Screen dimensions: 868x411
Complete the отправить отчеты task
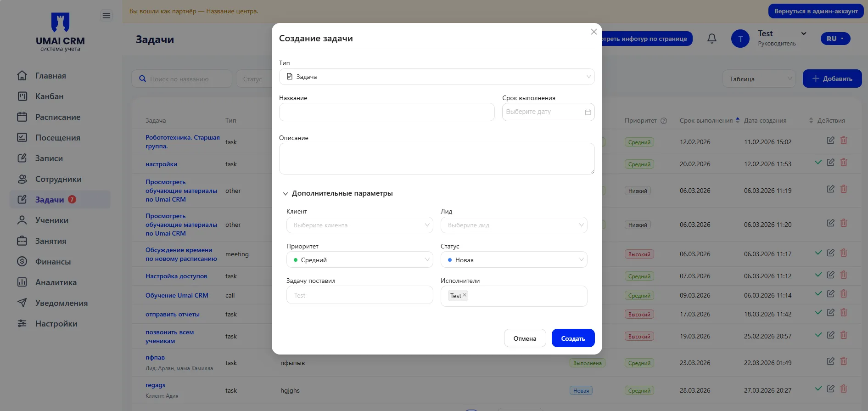818,312
